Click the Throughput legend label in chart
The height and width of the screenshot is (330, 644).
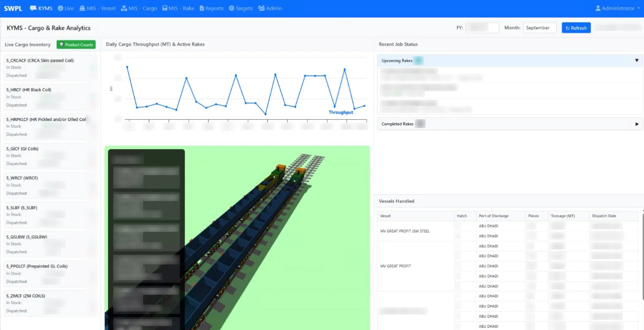[x=341, y=112]
